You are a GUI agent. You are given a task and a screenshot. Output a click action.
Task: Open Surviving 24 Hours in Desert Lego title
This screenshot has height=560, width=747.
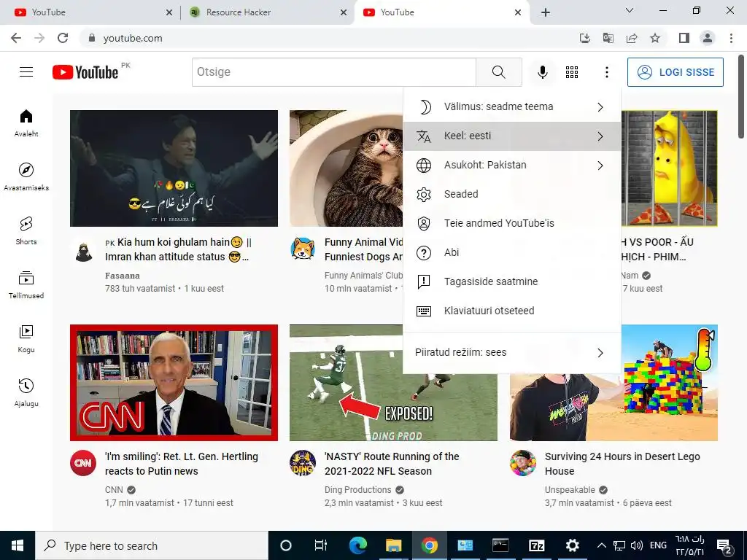[622, 464]
